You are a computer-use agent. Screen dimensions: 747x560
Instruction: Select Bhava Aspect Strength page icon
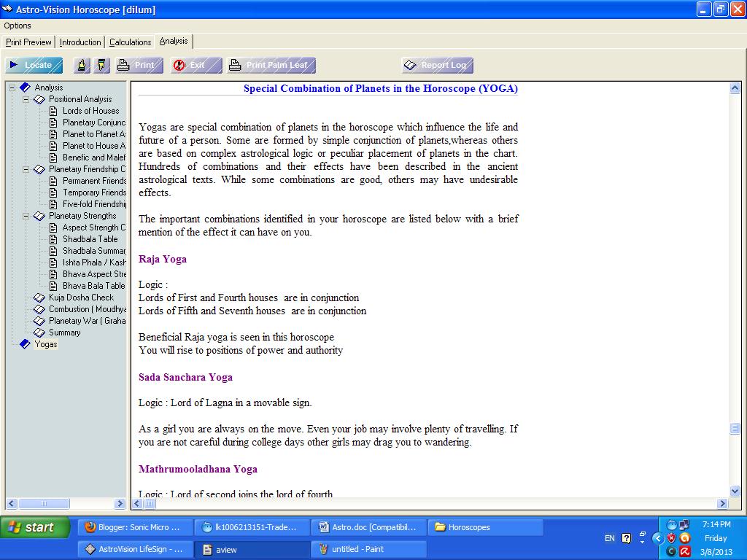pos(53,274)
